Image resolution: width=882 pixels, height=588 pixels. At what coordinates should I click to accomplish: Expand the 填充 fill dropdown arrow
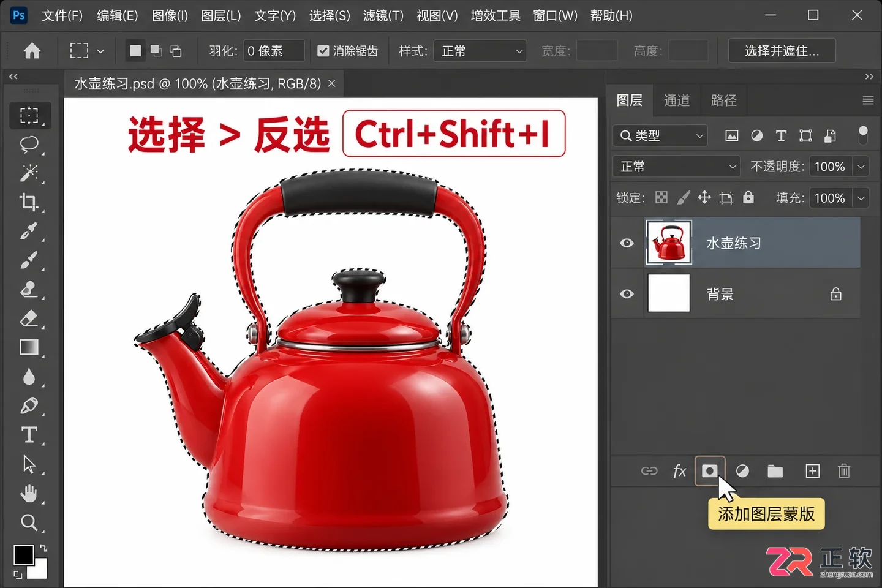(861, 198)
